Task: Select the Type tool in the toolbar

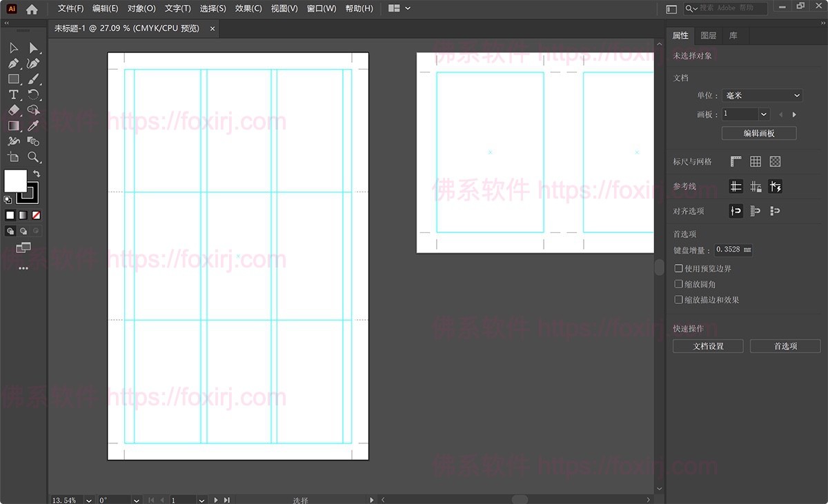Action: (12, 94)
